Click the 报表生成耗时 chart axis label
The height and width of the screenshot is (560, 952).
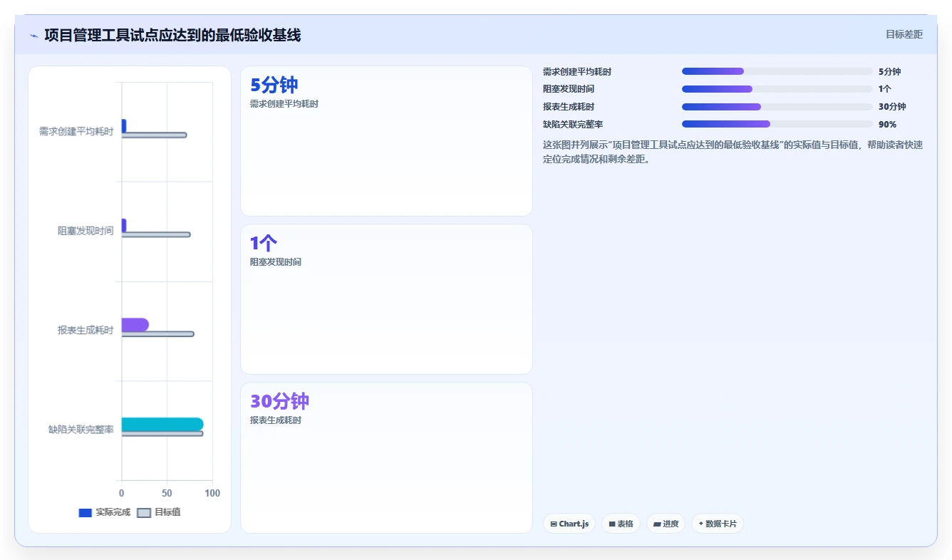86,331
